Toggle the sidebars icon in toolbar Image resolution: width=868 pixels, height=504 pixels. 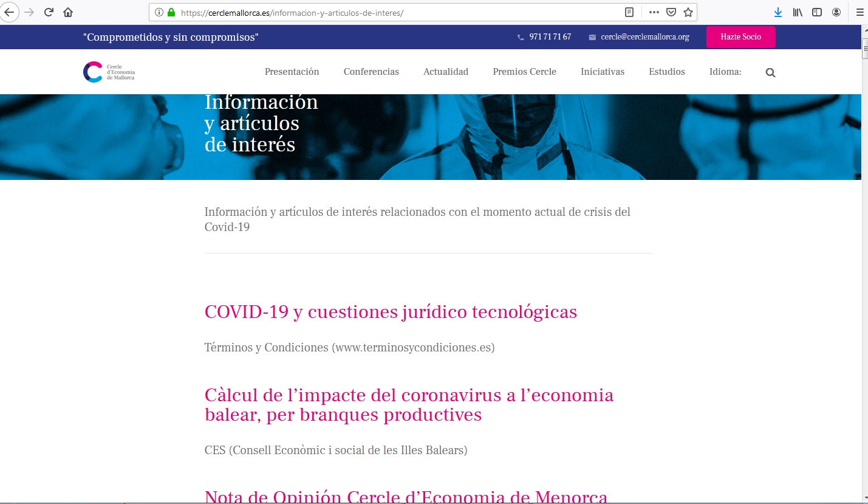pos(817,12)
